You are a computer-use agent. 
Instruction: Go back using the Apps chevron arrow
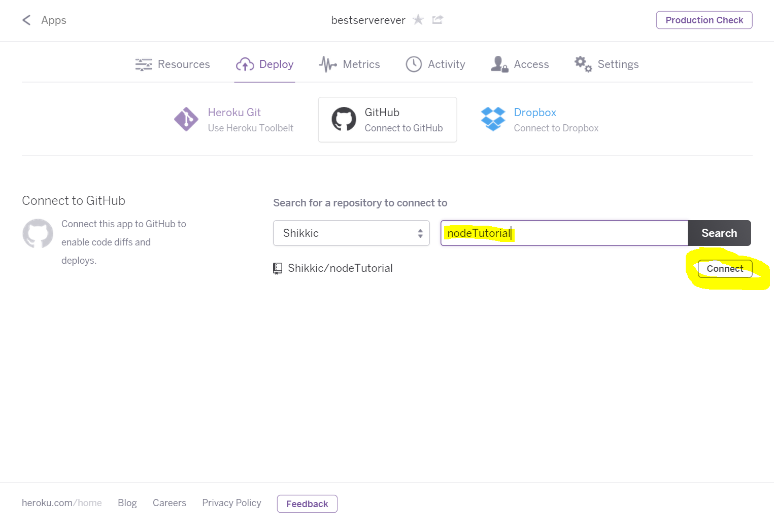pyautogui.click(x=26, y=20)
